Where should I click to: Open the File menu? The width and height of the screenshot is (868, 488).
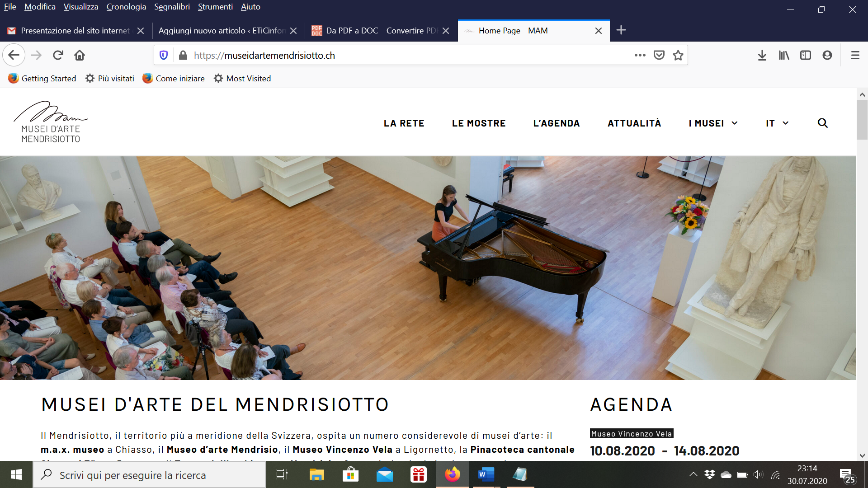10,7
